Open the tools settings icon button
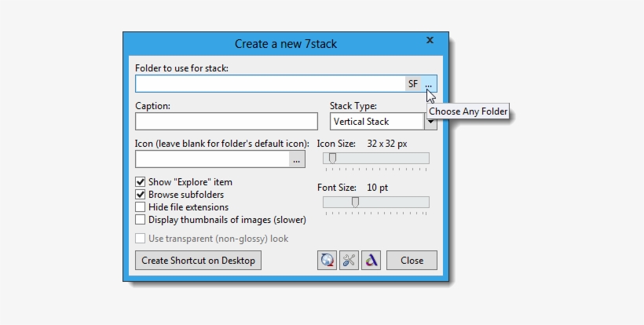The image size is (644, 325). pyautogui.click(x=349, y=260)
